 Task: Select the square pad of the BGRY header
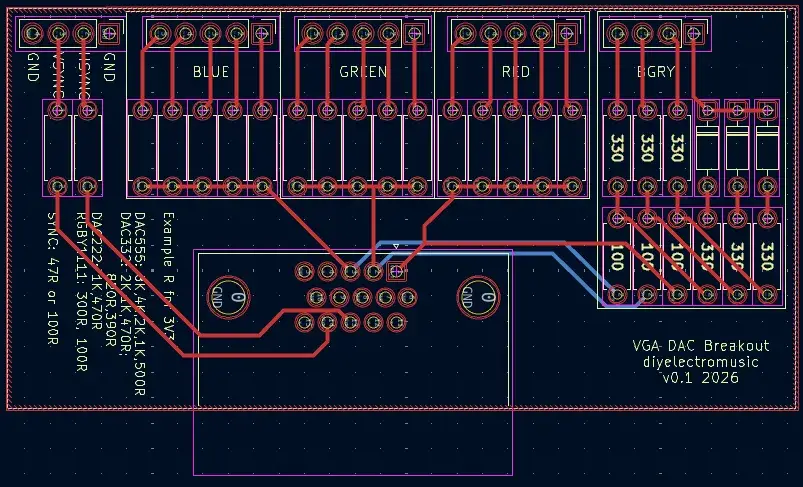click(x=693, y=34)
